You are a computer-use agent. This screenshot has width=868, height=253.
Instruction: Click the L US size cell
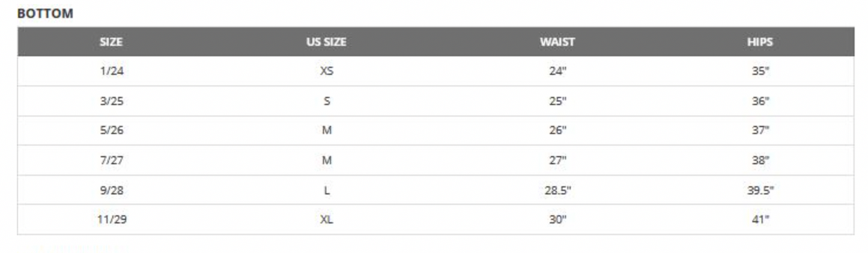(x=326, y=190)
